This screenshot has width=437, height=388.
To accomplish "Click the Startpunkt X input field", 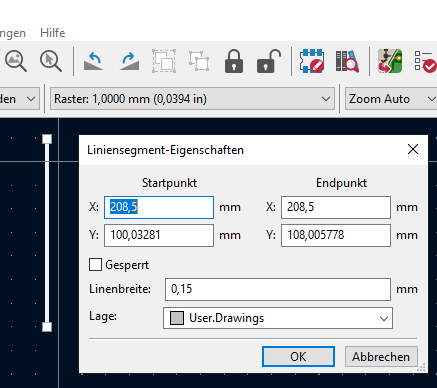I will pyautogui.click(x=159, y=207).
